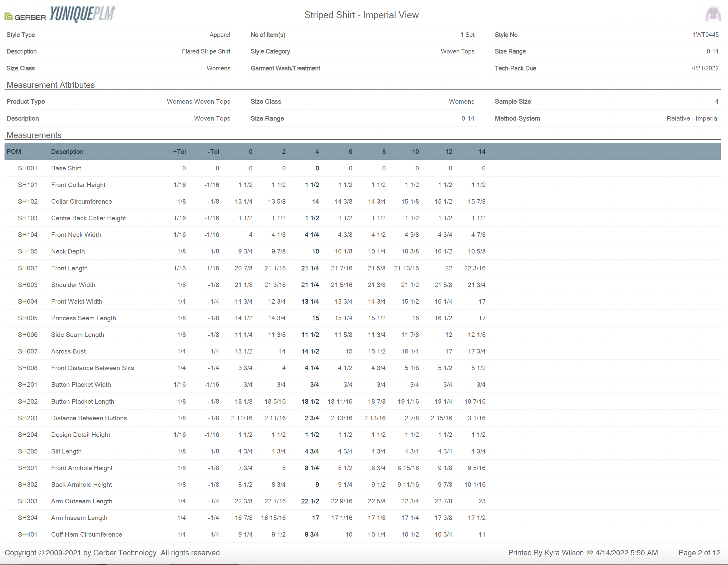
Task: Select the SH102 Collar Circumference row
Action: pos(81,201)
